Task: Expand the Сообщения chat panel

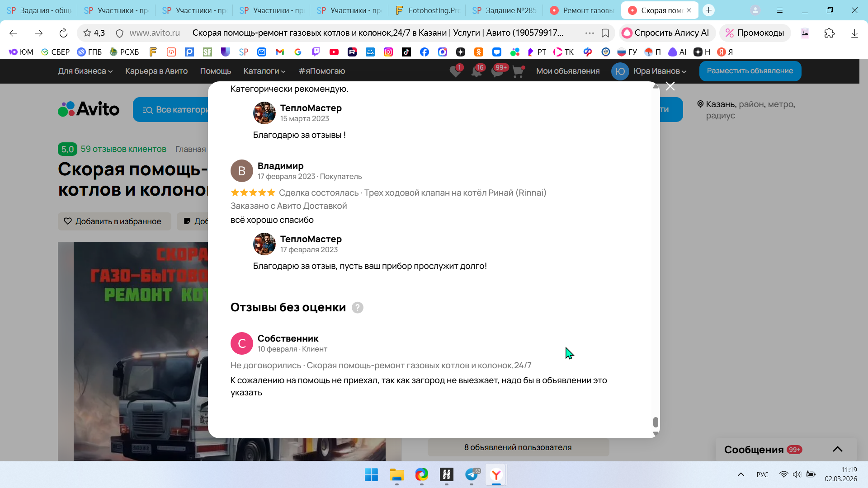Action: tap(837, 449)
